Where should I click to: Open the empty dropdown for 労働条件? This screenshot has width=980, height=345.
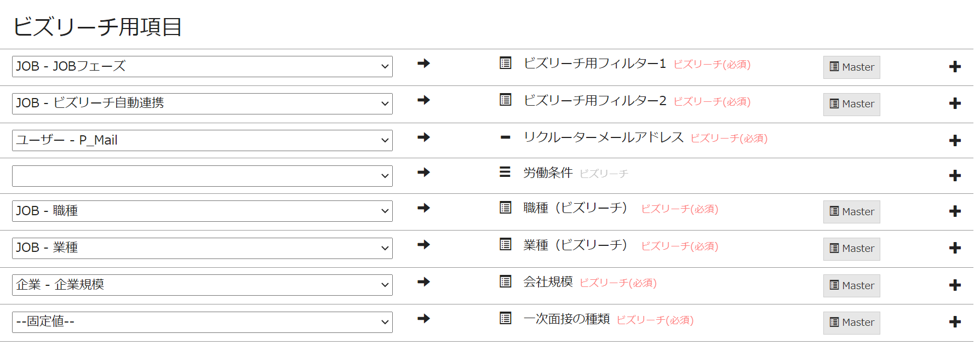click(202, 176)
